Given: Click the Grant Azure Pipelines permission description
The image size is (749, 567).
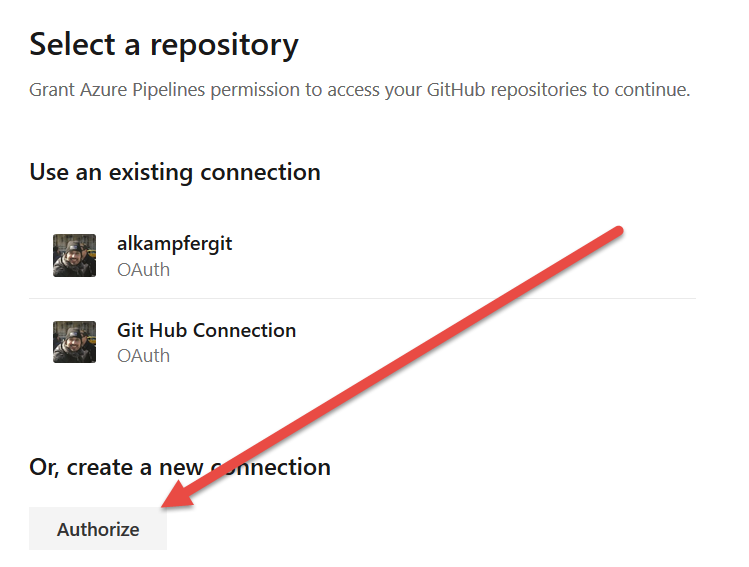Looking at the screenshot, I should pyautogui.click(x=360, y=90).
